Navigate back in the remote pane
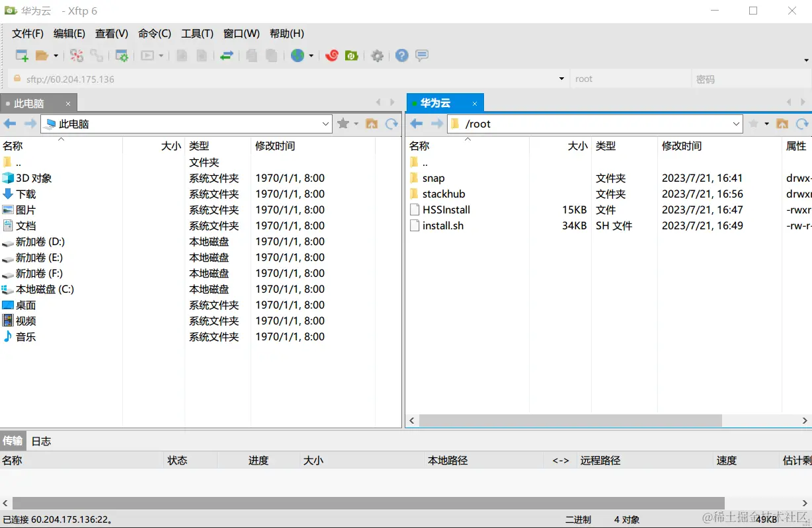The image size is (812, 528). tap(415, 124)
